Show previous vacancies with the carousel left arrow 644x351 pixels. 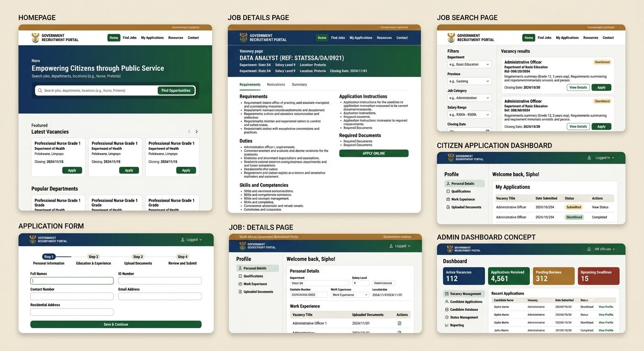coord(189,132)
